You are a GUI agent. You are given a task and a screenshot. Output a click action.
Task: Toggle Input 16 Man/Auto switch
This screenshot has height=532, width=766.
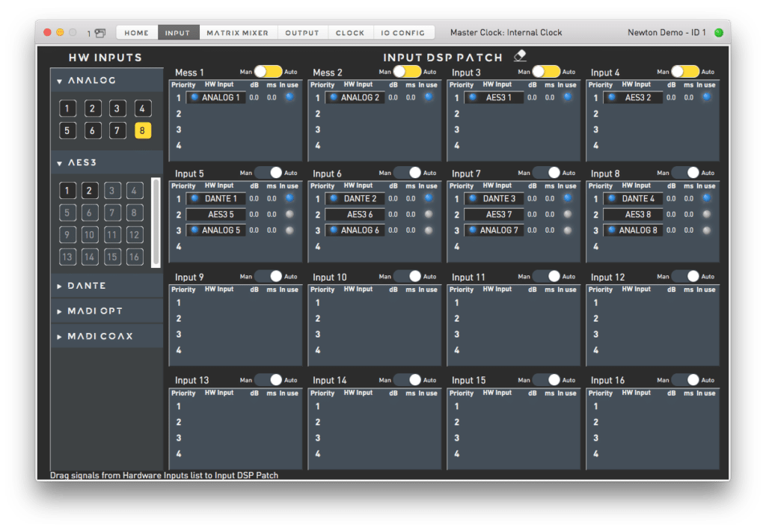click(684, 380)
